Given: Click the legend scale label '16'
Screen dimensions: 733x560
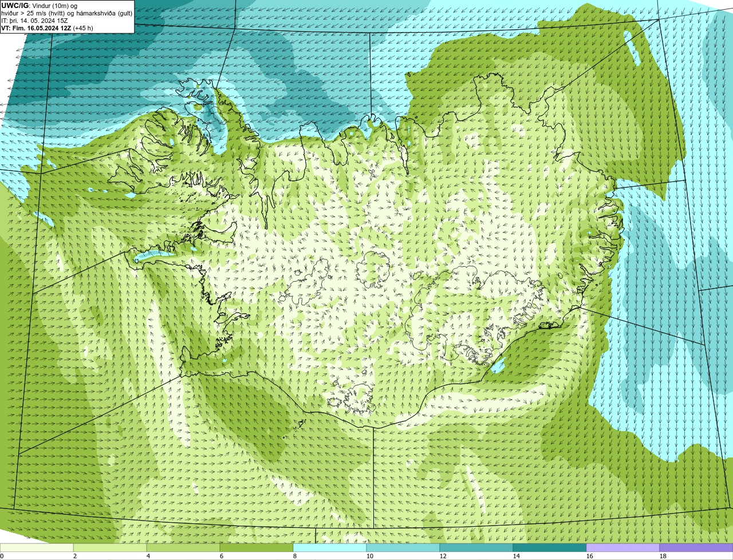Looking at the screenshot, I should pyautogui.click(x=590, y=556).
